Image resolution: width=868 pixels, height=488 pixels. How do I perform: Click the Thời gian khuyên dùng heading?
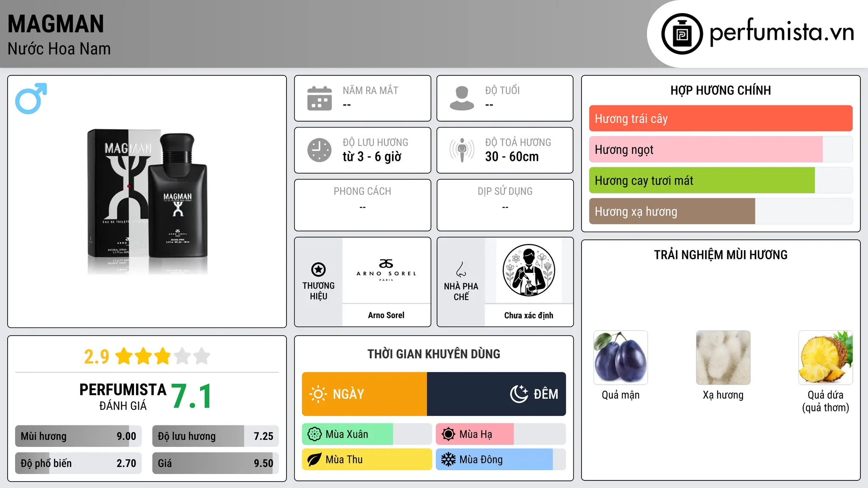point(434,354)
